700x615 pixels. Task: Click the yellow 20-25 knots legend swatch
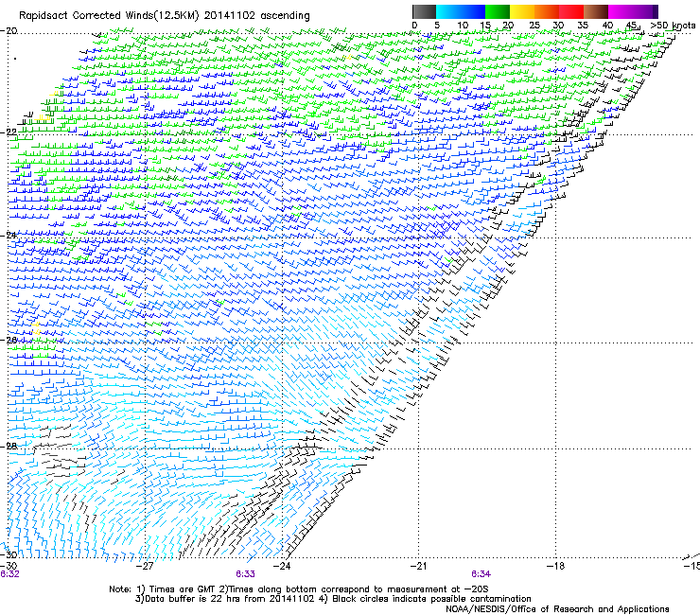click(x=522, y=11)
